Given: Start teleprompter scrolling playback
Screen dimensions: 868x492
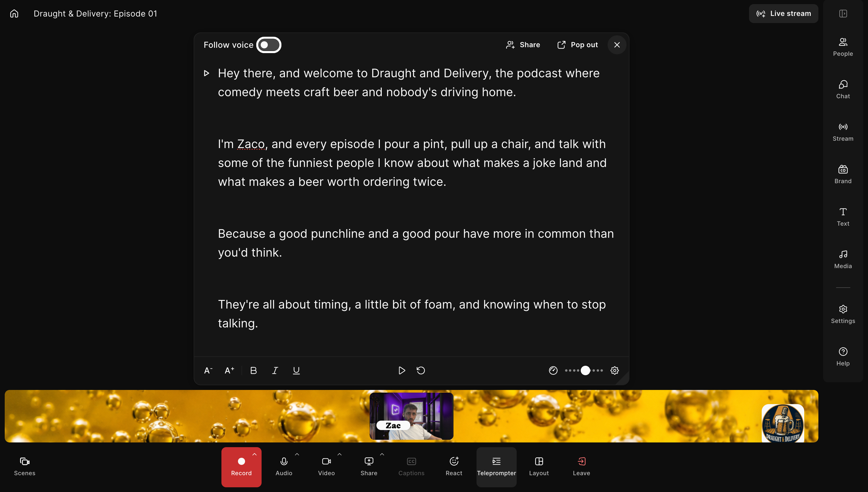Looking at the screenshot, I should 402,370.
